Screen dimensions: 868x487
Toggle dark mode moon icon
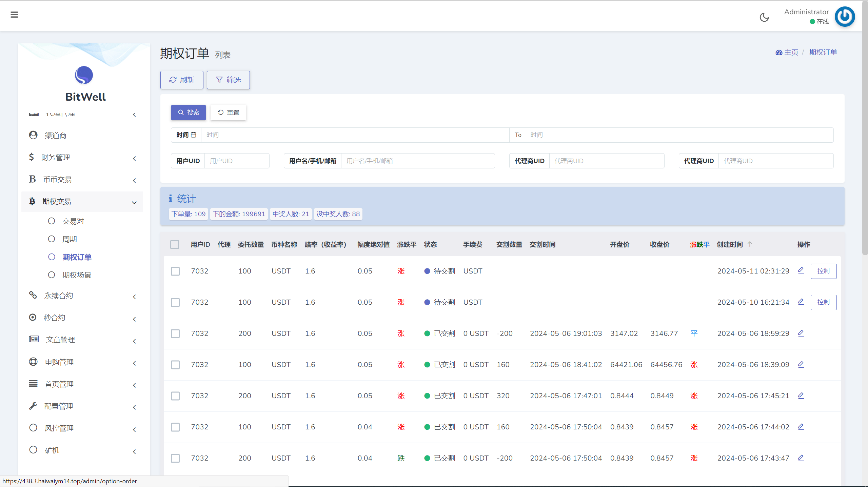tap(764, 17)
